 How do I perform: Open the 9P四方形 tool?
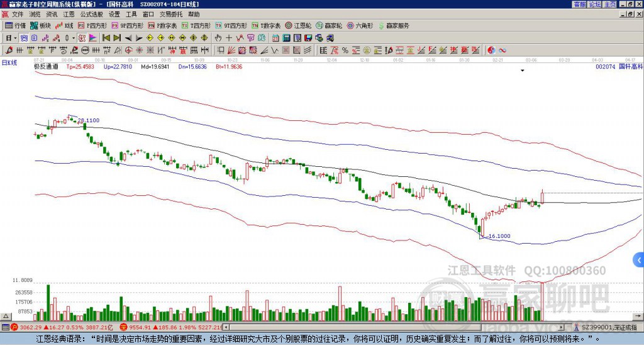128,25
